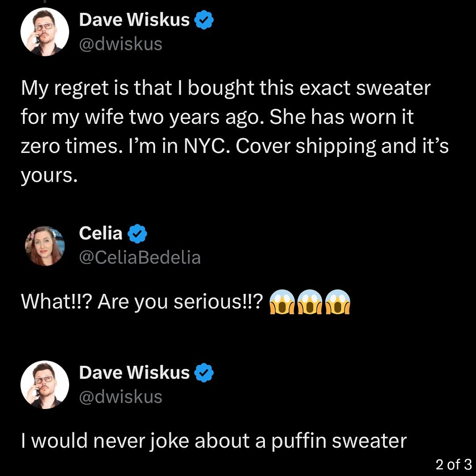Open the tweet starting 'My regret is that'

point(234,131)
